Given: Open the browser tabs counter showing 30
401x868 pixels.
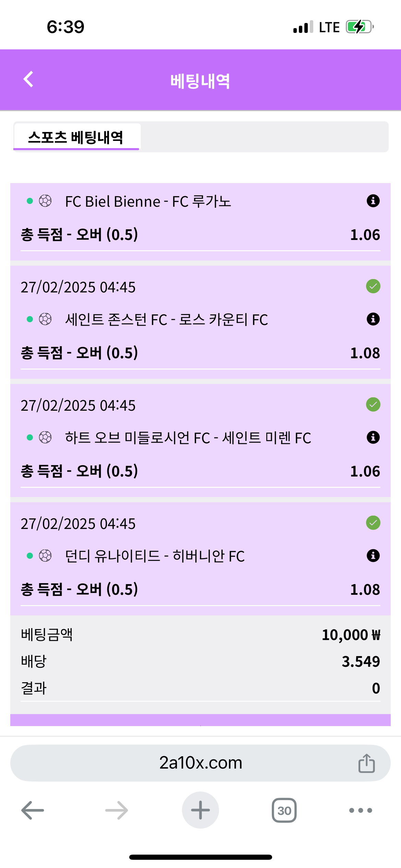Looking at the screenshot, I should (284, 810).
